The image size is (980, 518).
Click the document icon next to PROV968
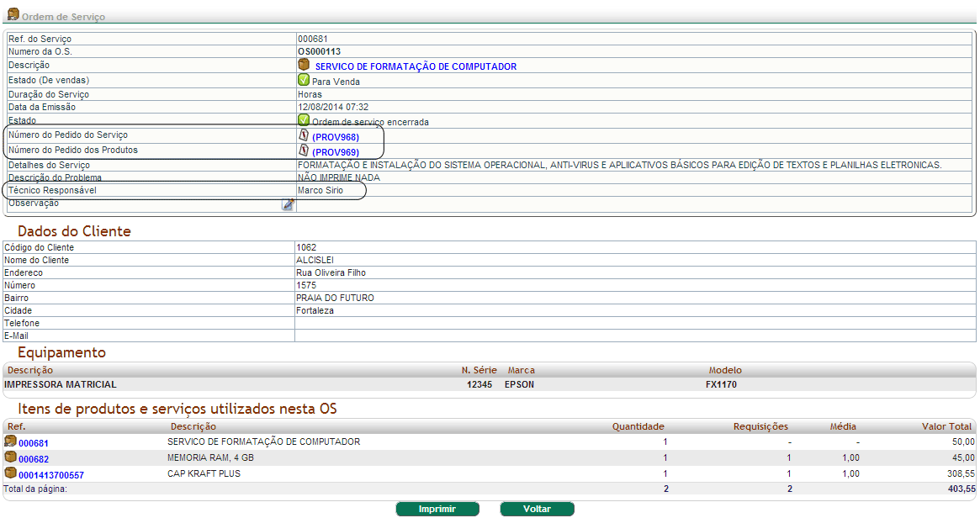[304, 135]
